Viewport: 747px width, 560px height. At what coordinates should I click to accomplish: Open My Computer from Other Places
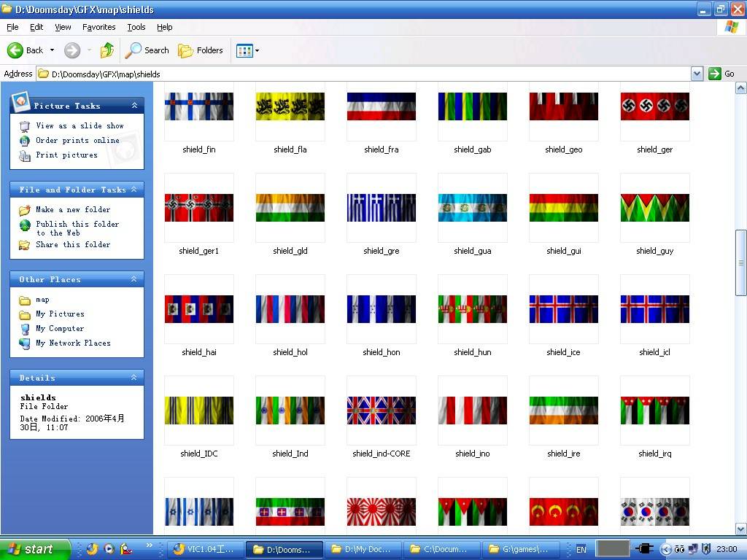pos(60,329)
